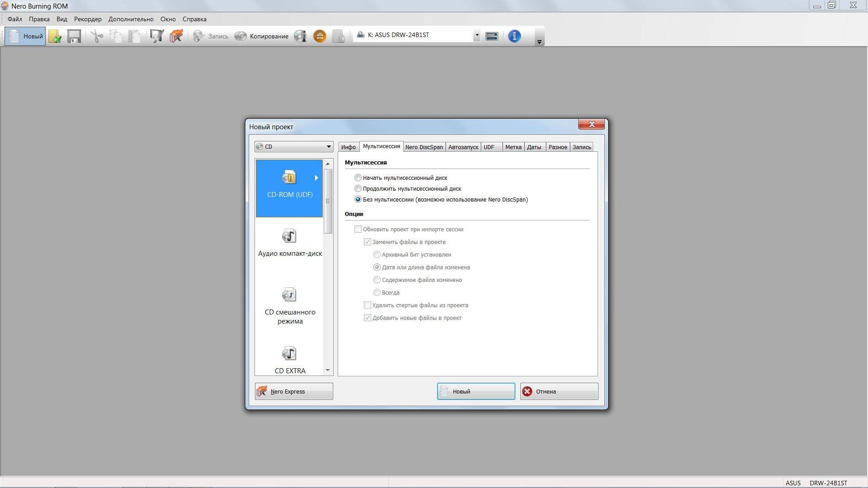Select CD смешанного режима project type
The height and width of the screenshot is (488, 868).
click(x=290, y=306)
